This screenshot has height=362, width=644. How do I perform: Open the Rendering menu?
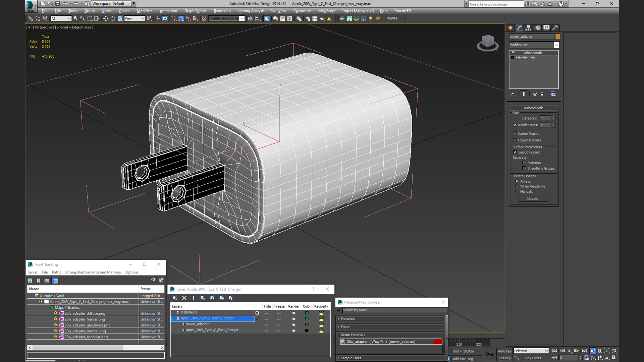[x=222, y=11]
